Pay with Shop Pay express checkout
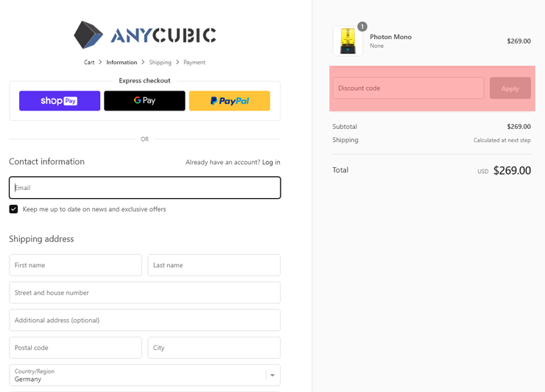The height and width of the screenshot is (392, 545). (60, 101)
